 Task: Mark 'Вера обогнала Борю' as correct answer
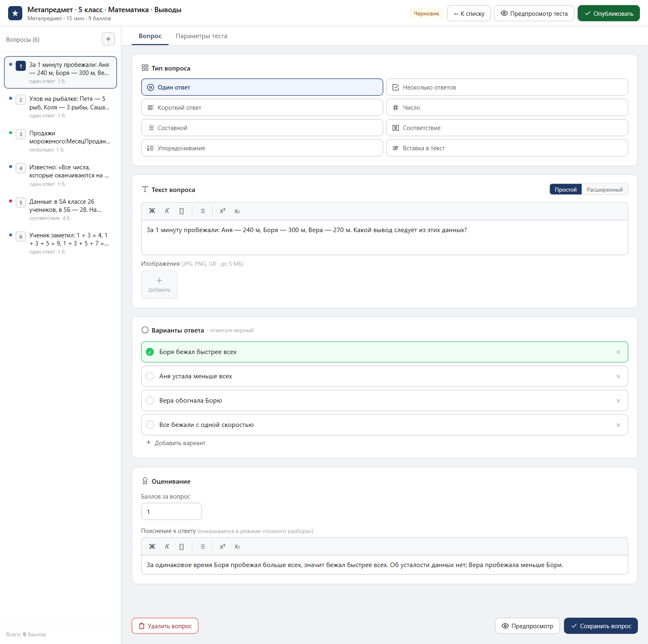point(150,401)
